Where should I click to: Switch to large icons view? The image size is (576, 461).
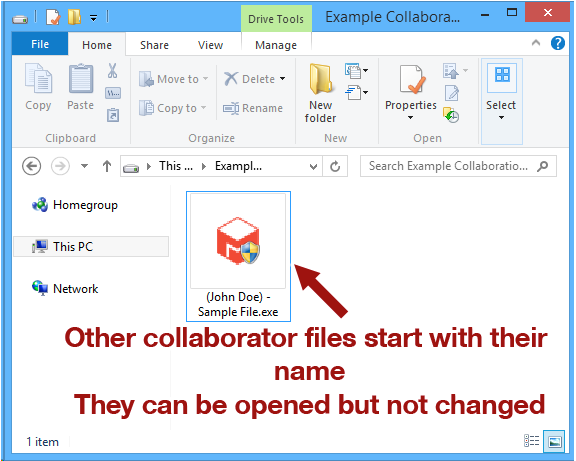(554, 441)
